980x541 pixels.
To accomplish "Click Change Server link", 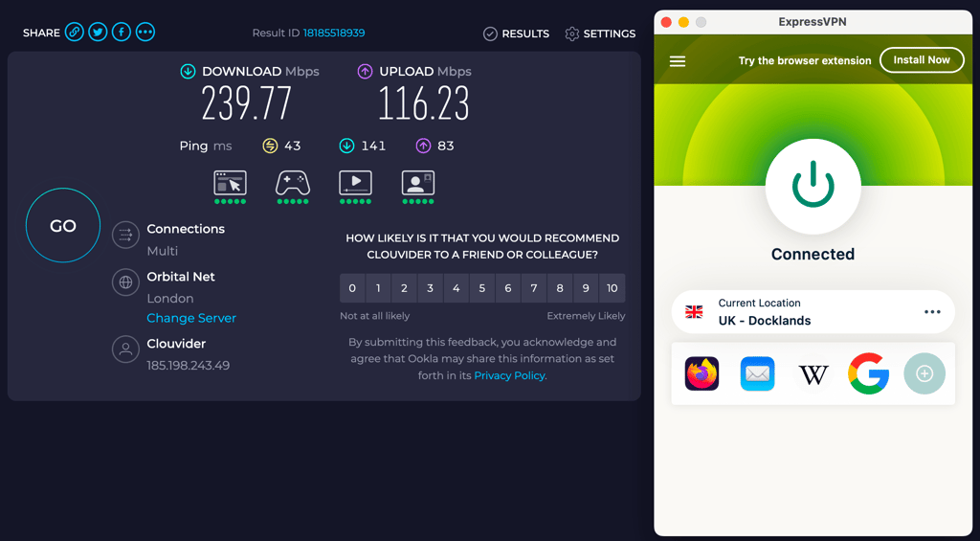I will [191, 318].
